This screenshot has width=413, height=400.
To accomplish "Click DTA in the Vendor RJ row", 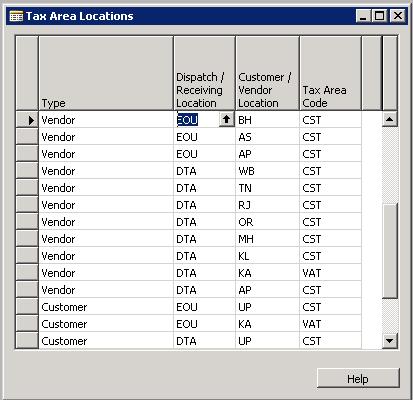I will (x=204, y=205).
